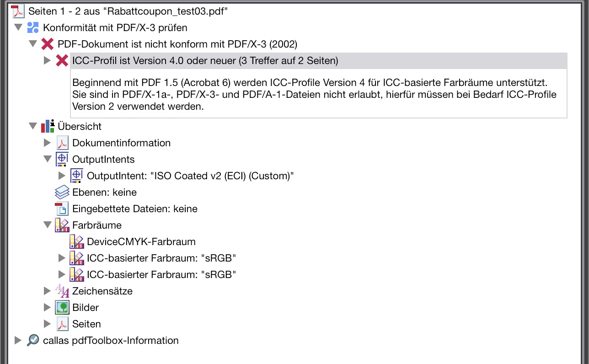Select the "ISO Coated v2 (ECI) (Custom)" OutputIntent entry
The height and width of the screenshot is (364, 589).
coord(190,176)
